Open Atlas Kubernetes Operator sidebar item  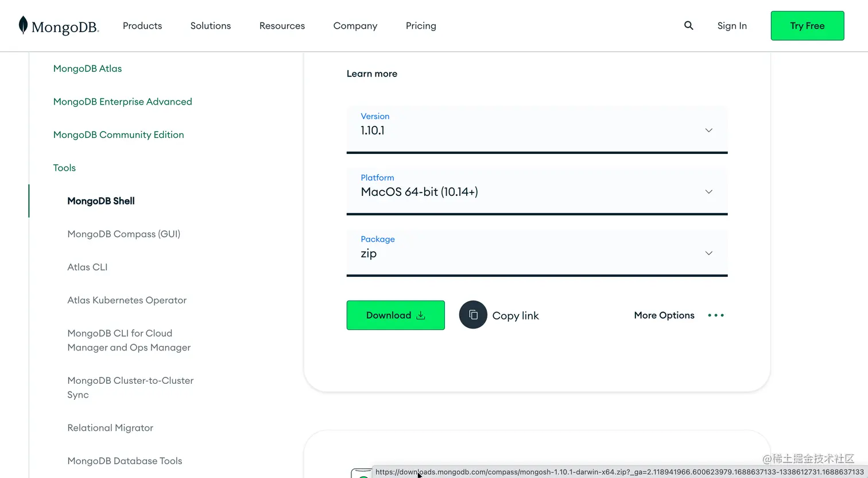pos(127,300)
